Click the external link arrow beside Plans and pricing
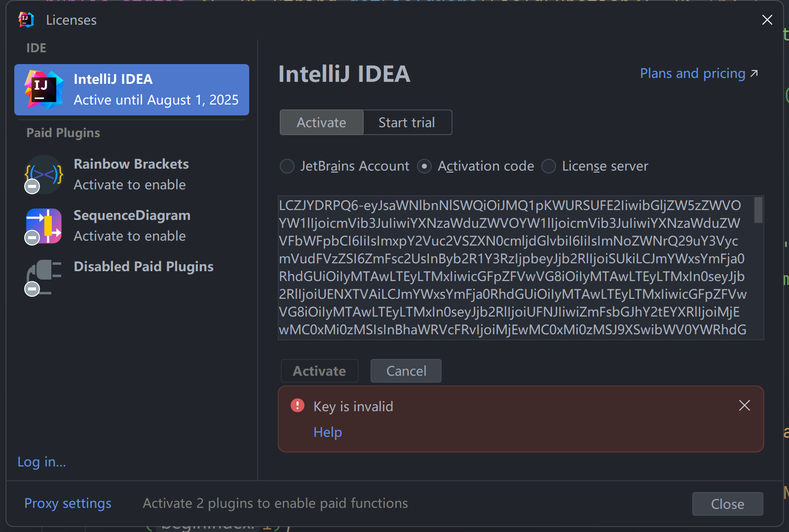This screenshot has width=789, height=532. pyautogui.click(x=754, y=73)
